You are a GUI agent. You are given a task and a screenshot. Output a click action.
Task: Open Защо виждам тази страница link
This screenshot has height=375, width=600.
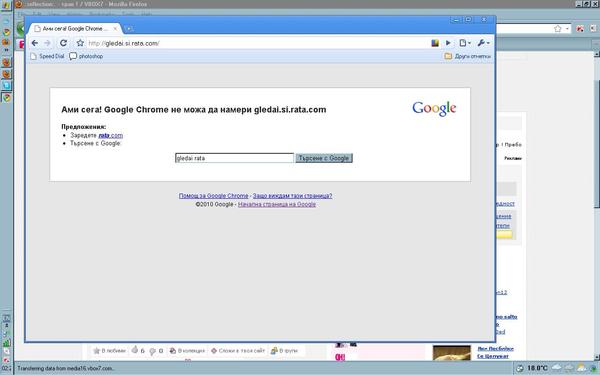tap(292, 196)
